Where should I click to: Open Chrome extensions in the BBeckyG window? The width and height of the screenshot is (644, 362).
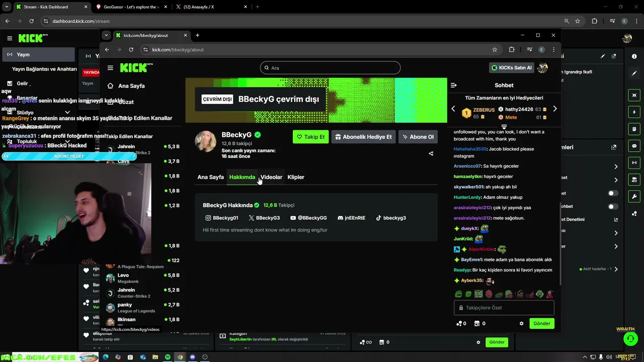(x=512, y=49)
